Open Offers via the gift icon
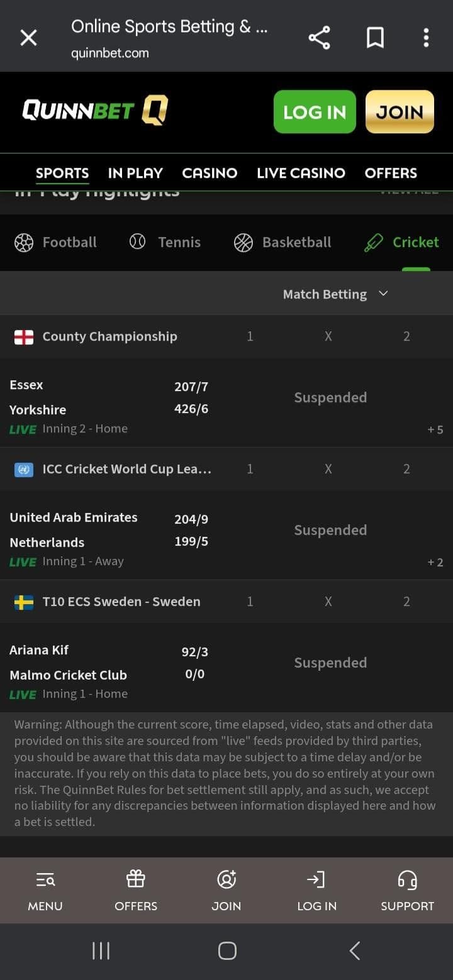Image resolution: width=453 pixels, height=980 pixels. tap(136, 879)
